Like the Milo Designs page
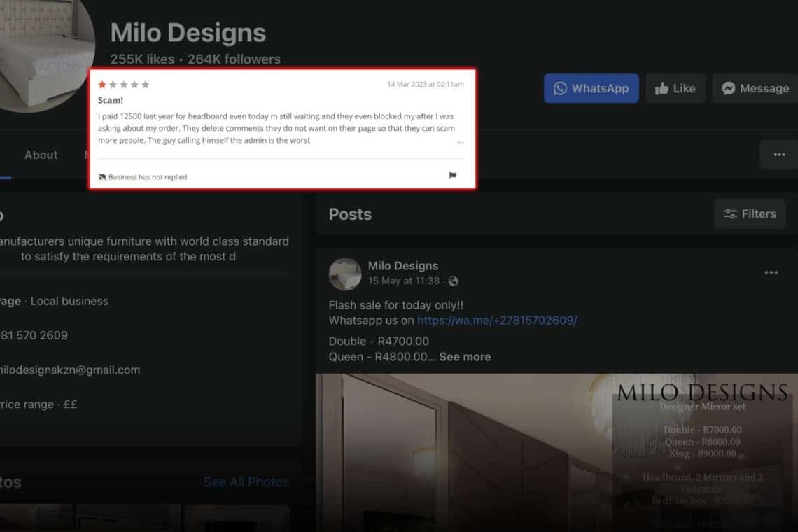Image resolution: width=798 pixels, height=532 pixels. tap(675, 89)
